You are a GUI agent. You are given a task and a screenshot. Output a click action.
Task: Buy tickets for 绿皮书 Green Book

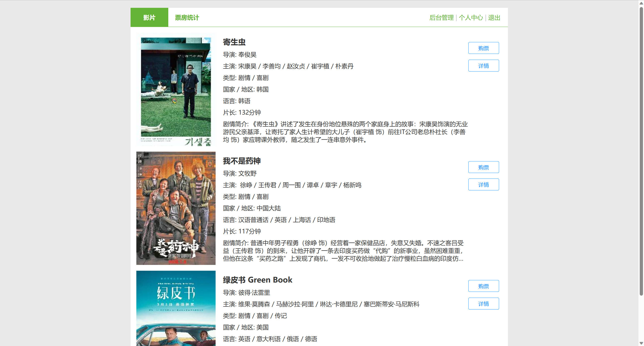coord(484,286)
